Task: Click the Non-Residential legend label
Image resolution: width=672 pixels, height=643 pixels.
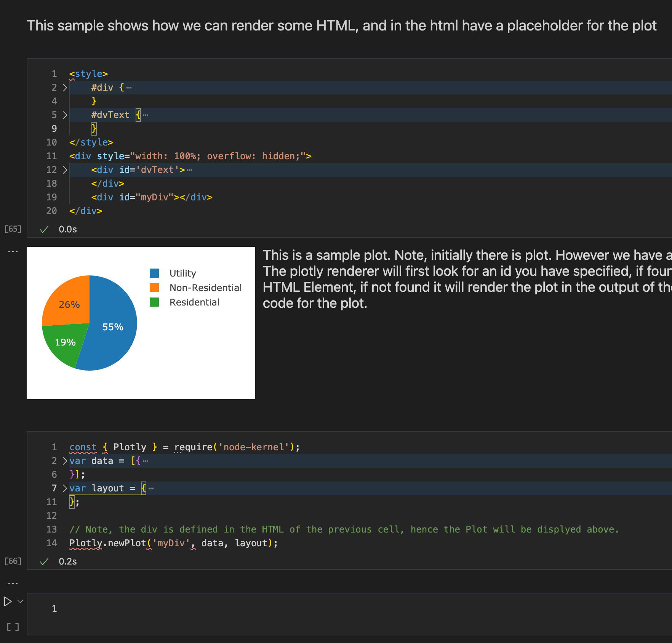Action: [x=206, y=288]
